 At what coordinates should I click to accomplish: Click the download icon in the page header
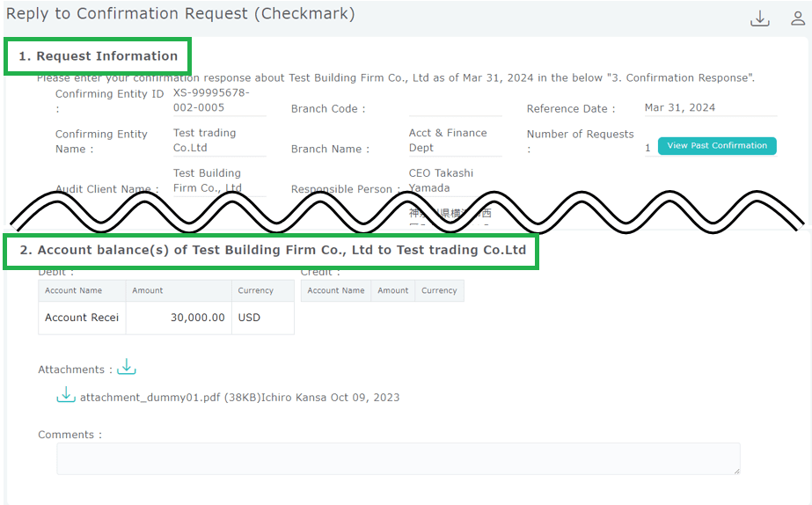pyautogui.click(x=759, y=18)
